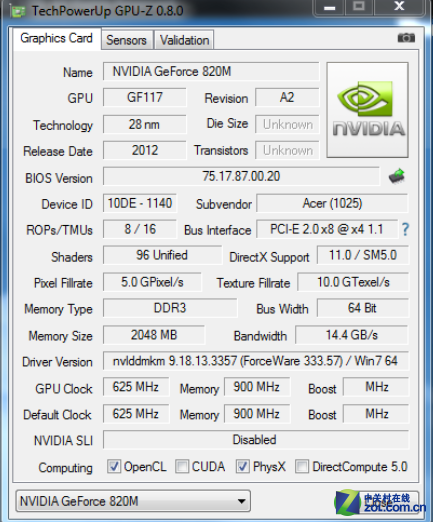
Task: Toggle the DirectCompute 5.0 checkbox
Action: click(x=302, y=466)
